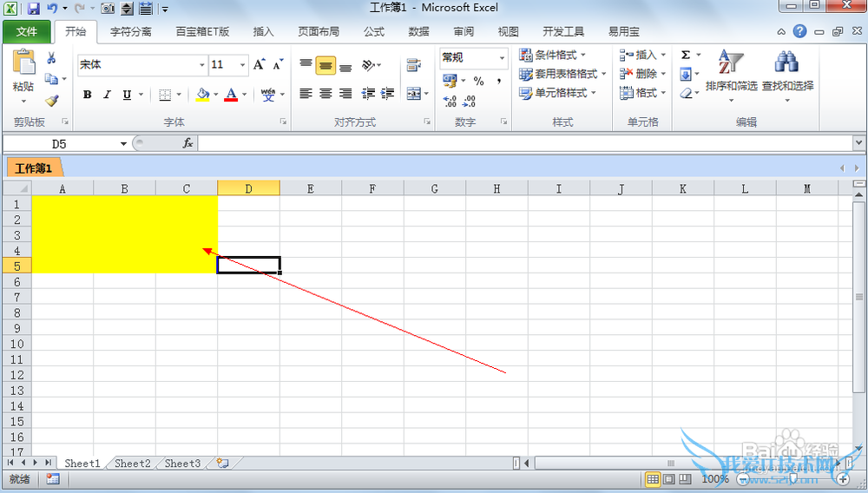Image resolution: width=868 pixels, height=493 pixels.
Task: Click the 格式 cells button
Action: [642, 93]
